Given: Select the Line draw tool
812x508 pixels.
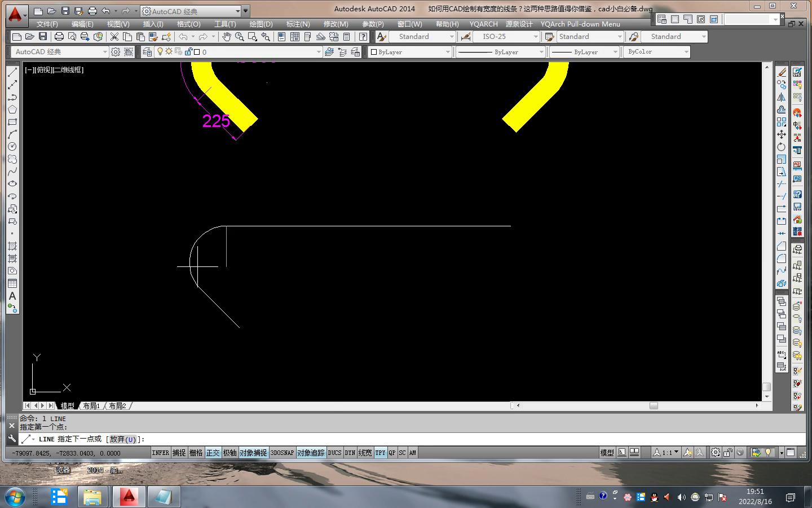Looking at the screenshot, I should [x=12, y=72].
